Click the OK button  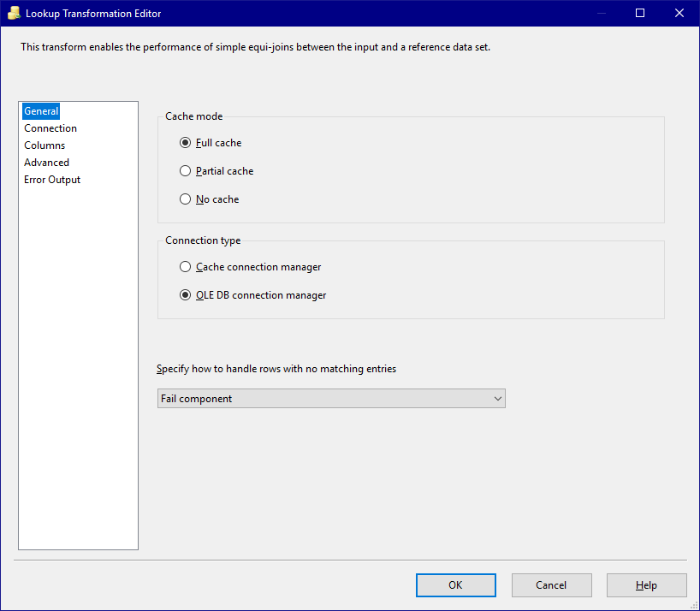point(456,585)
